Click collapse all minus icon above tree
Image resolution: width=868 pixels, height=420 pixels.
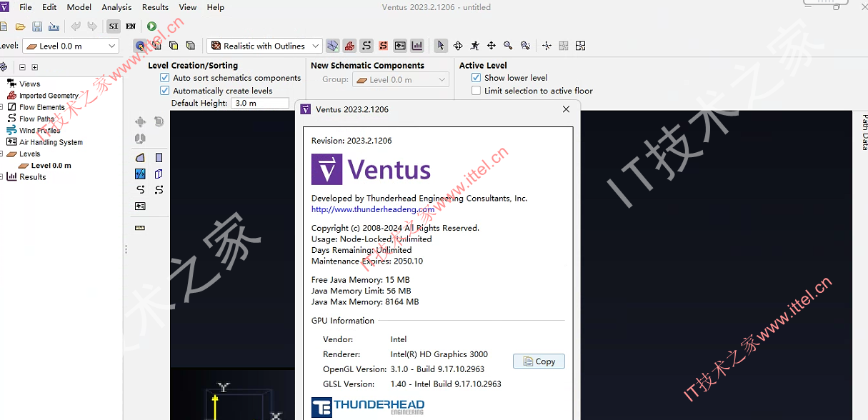(22, 67)
